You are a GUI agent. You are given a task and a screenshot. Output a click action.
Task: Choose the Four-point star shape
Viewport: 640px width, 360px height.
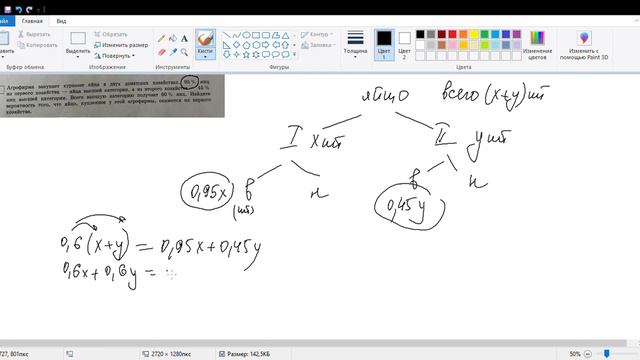pos(236,54)
